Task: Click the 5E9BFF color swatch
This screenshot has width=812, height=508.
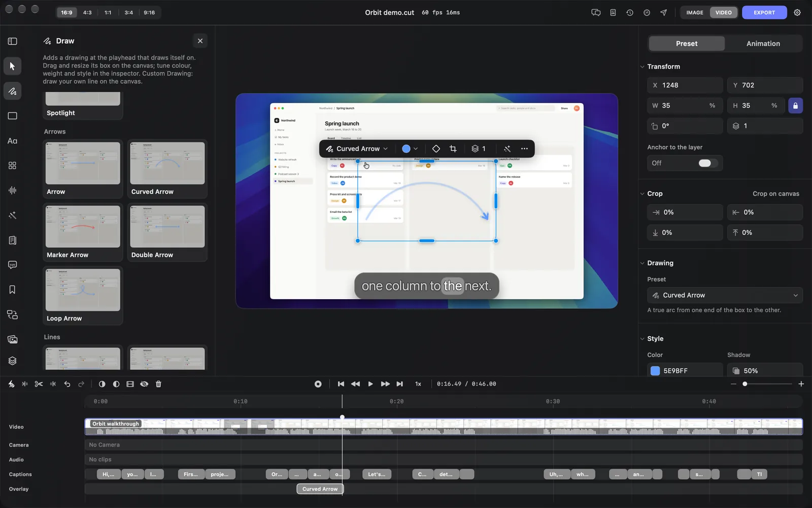Action: pos(655,371)
